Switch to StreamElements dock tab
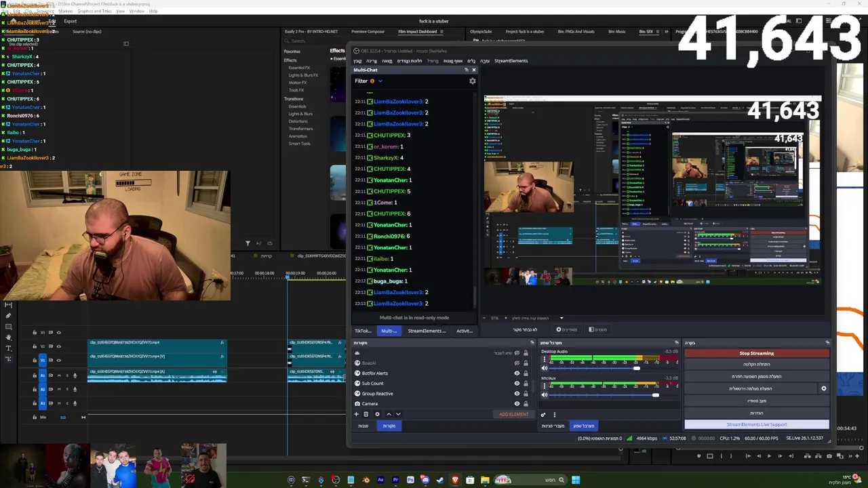868x488 pixels. pos(427,331)
